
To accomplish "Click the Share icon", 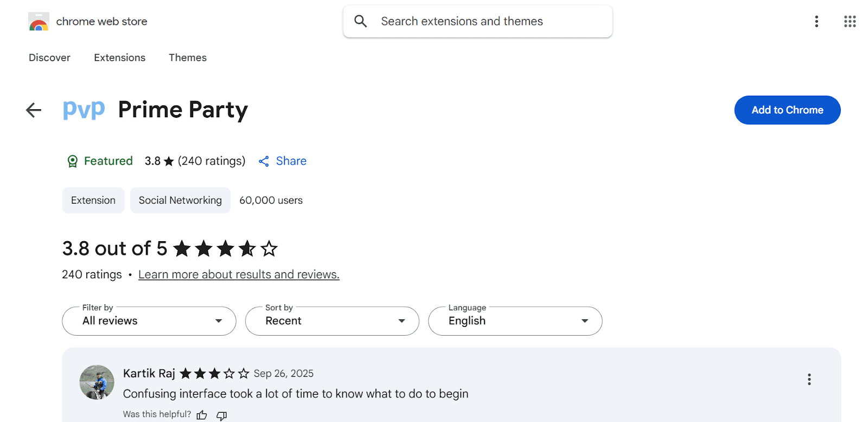I will (x=264, y=161).
